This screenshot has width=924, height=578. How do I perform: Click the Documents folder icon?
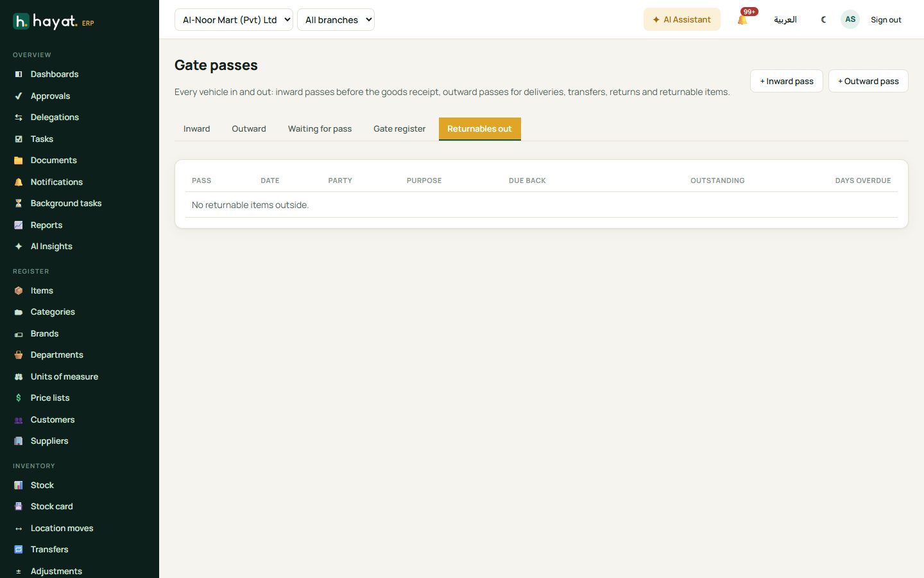tap(19, 161)
